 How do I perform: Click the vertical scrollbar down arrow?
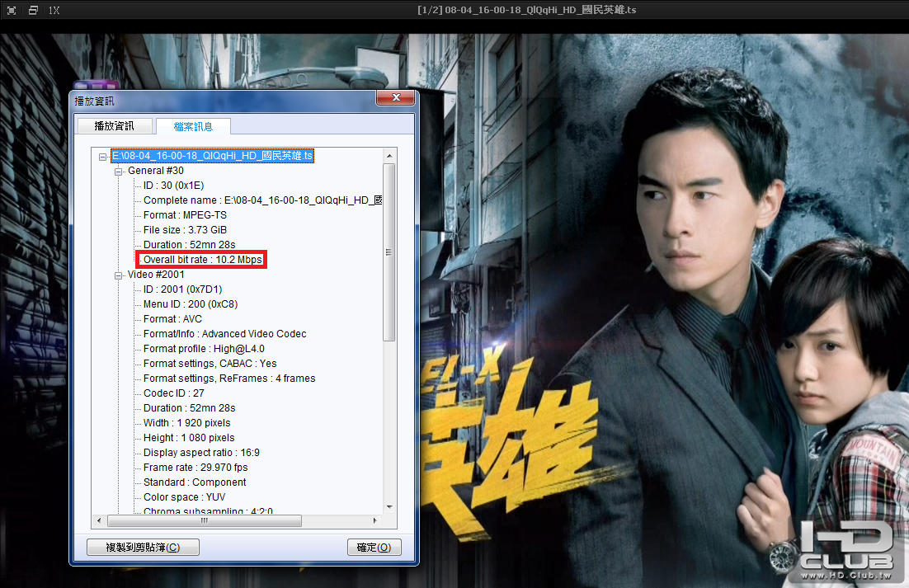pyautogui.click(x=389, y=507)
